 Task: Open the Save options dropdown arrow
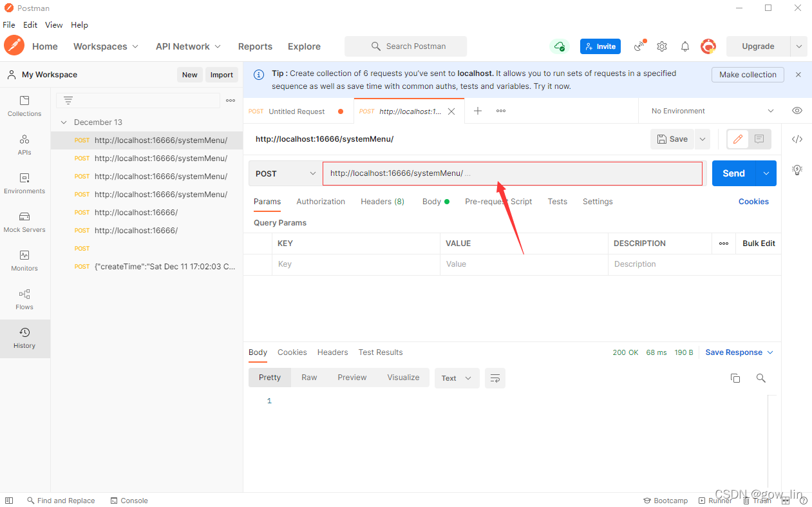703,139
